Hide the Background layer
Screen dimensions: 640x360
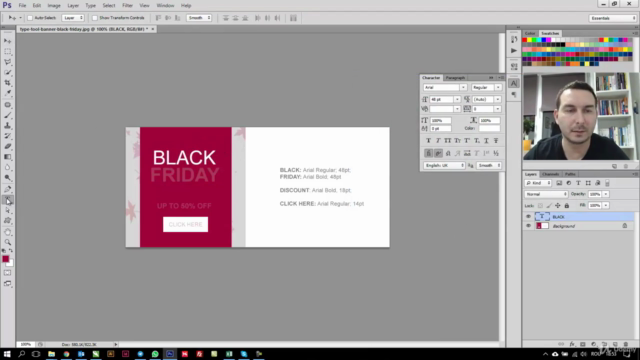[x=529, y=226]
